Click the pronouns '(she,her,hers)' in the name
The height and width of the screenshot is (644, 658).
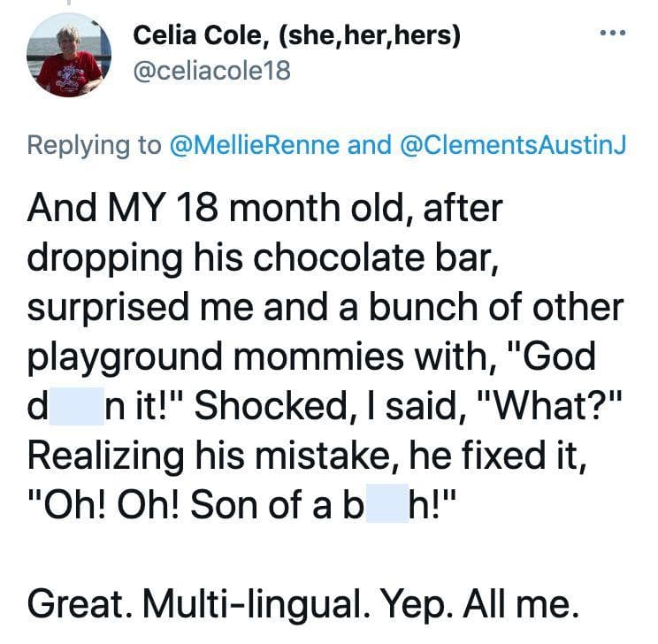pyautogui.click(x=369, y=34)
